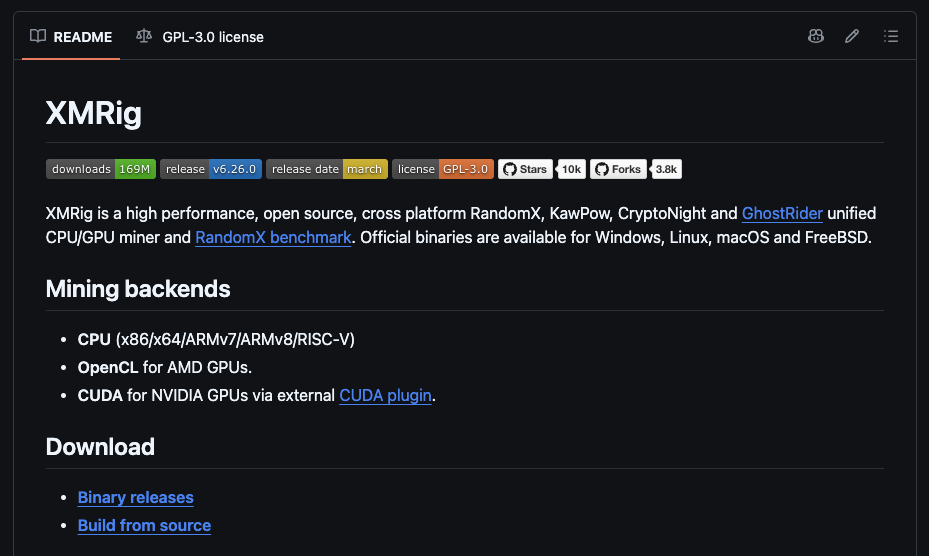Viewport: 929px width, 556px height.
Task: Click the Download heading
Action: coord(100,447)
